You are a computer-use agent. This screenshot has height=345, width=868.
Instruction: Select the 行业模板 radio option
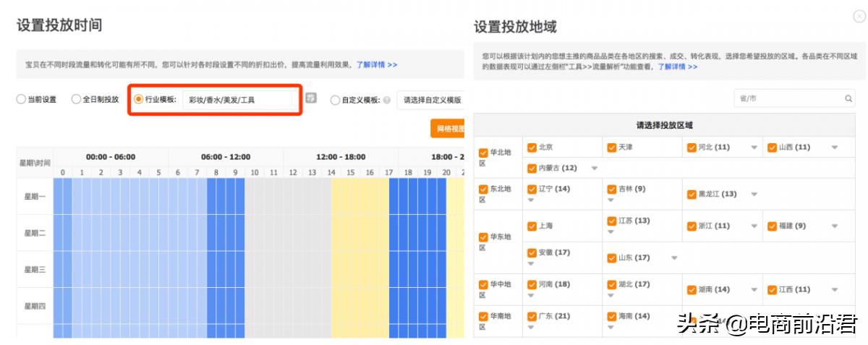click(x=139, y=99)
